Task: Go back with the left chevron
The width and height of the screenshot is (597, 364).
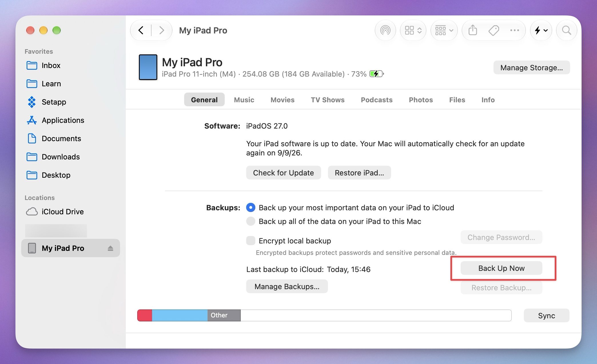Action: (141, 30)
